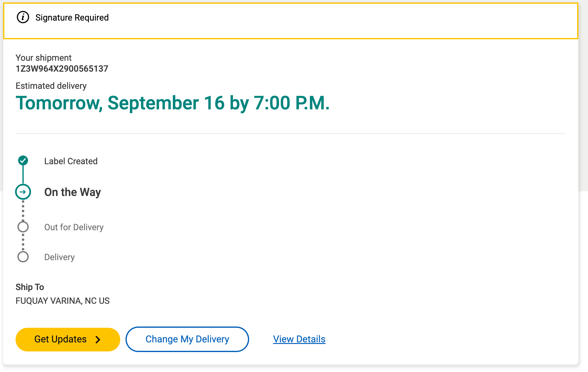Click the Label Created status label
The height and width of the screenshot is (372, 588).
coord(71,161)
